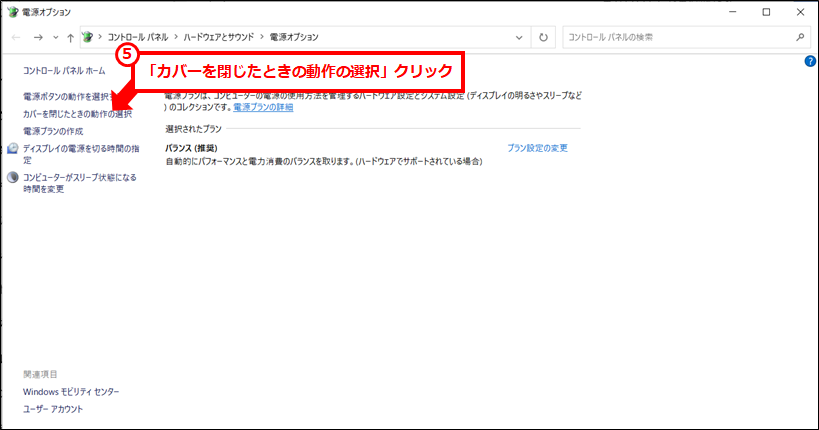This screenshot has width=819, height=430.
Task: Open 電源ボタンの動作を選択 link
Action: [68, 97]
